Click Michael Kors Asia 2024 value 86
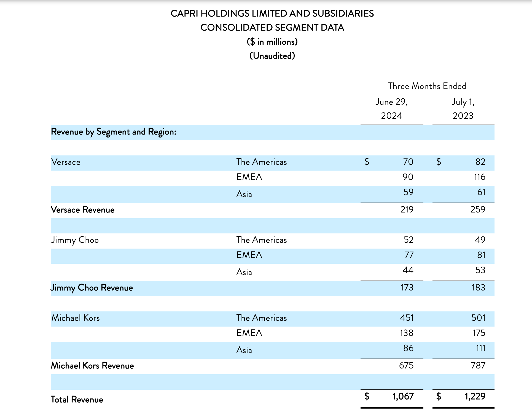Screen dimensions: 532x420 409,348
